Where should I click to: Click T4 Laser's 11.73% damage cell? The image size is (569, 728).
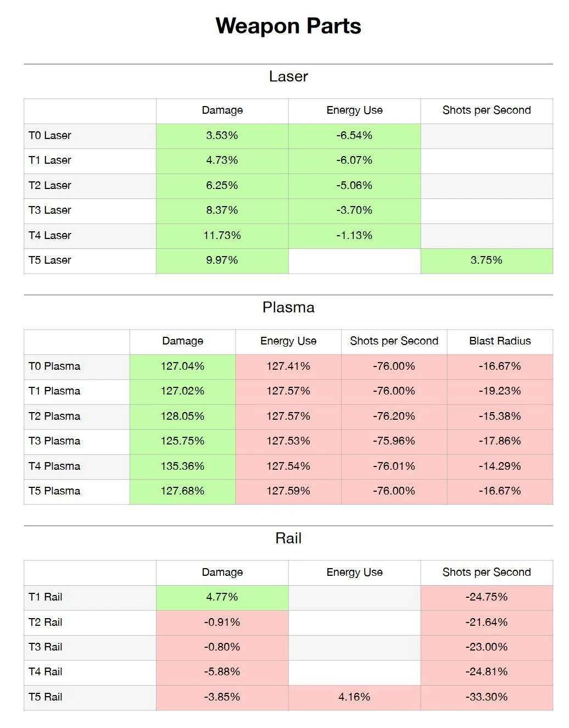(222, 236)
